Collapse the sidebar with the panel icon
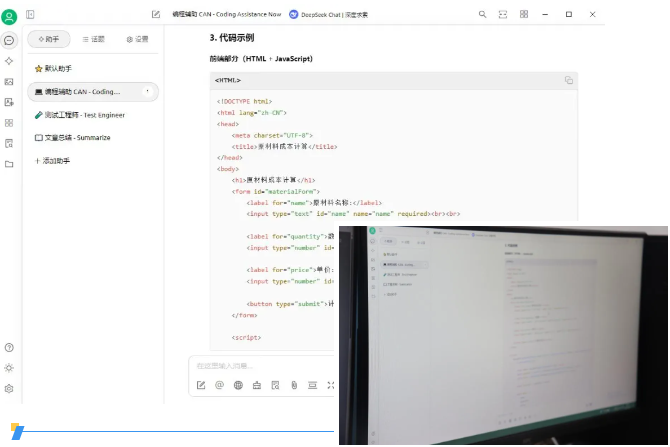Screen dimensions: 670x447 coord(30,15)
